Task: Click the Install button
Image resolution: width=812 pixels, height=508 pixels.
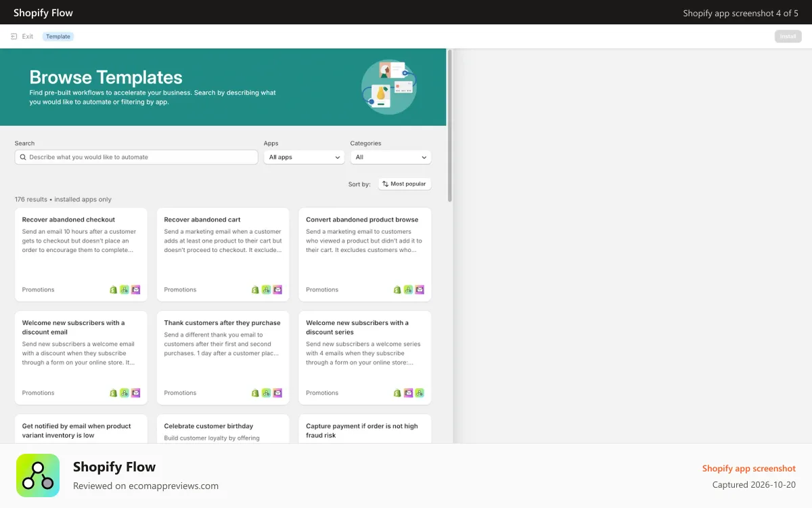Action: pyautogui.click(x=788, y=37)
